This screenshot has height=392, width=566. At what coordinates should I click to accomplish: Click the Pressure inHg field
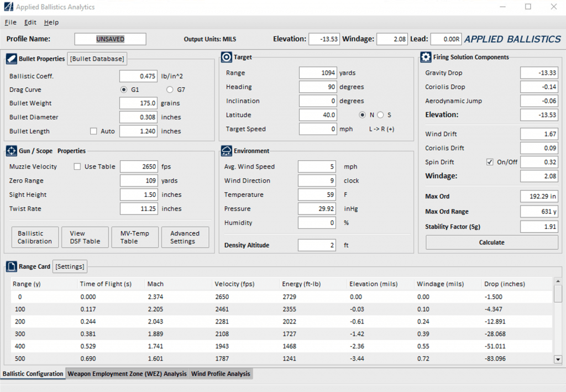317,208
